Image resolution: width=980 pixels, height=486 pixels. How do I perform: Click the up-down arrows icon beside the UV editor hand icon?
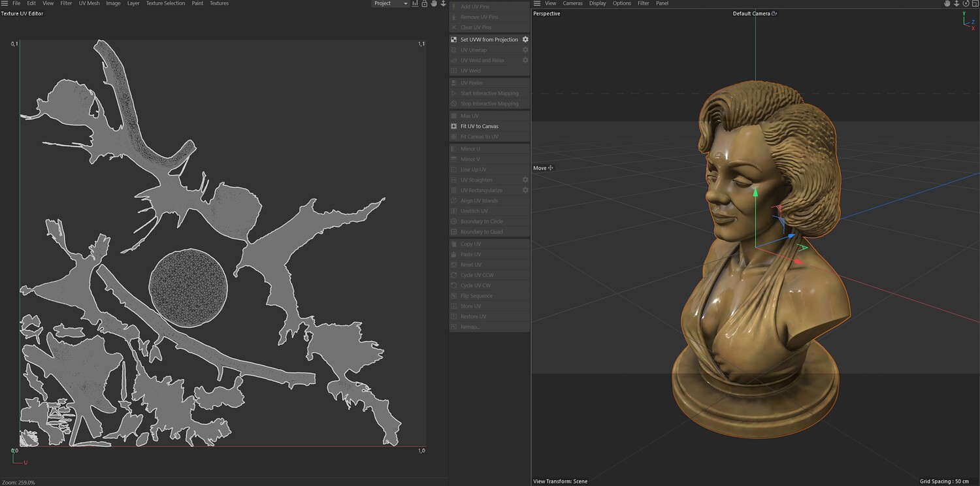click(444, 3)
